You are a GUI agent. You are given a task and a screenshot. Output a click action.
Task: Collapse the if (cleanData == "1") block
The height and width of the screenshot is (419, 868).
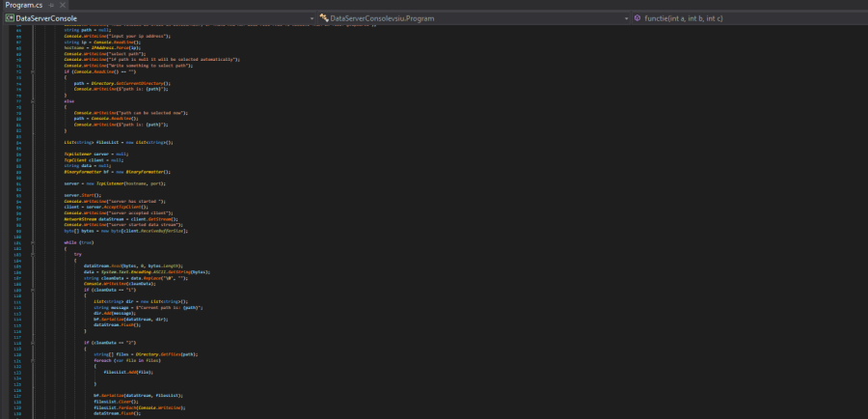33,290
